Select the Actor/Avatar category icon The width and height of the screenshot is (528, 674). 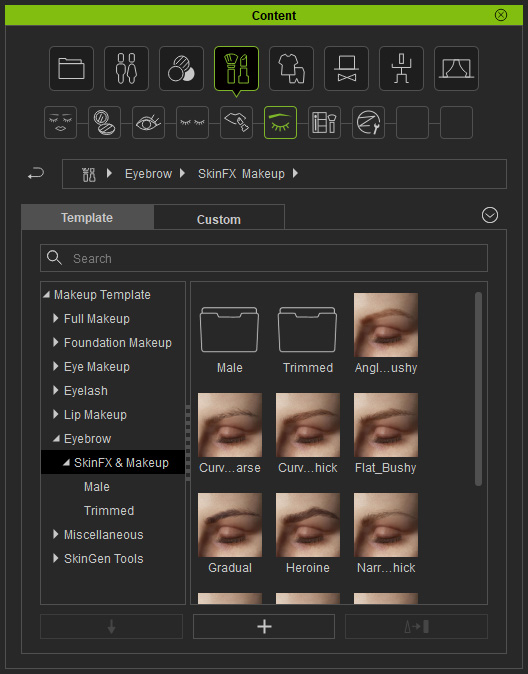tap(126, 68)
